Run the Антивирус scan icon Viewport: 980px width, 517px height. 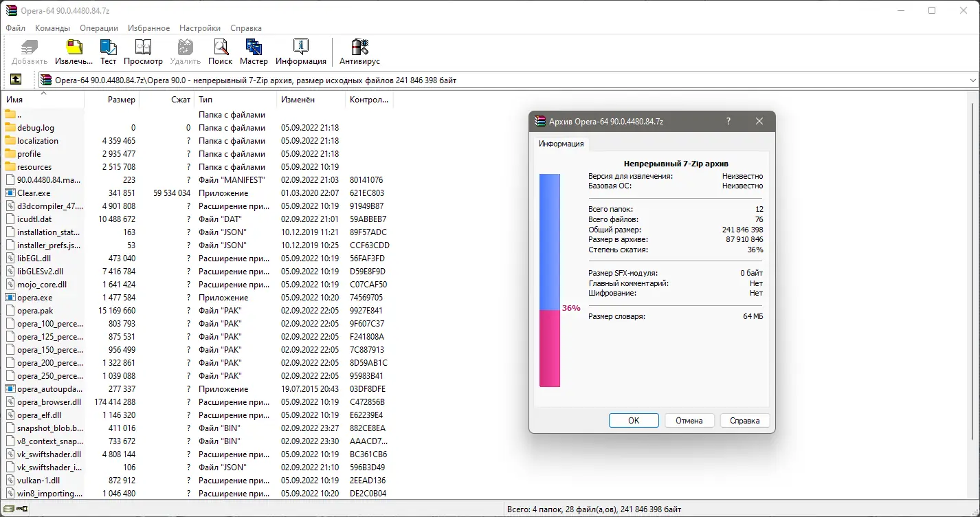click(x=359, y=52)
